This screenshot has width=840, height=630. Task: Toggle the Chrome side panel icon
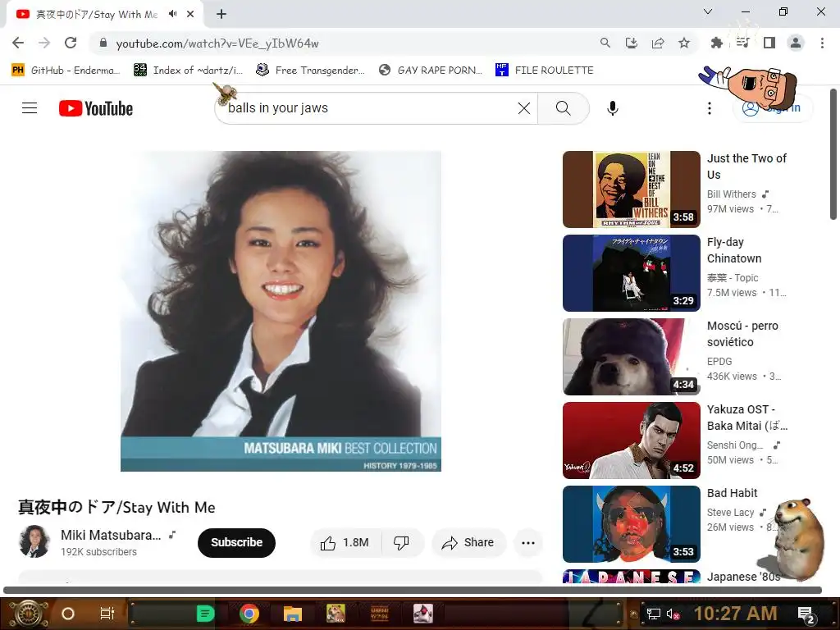[769, 43]
